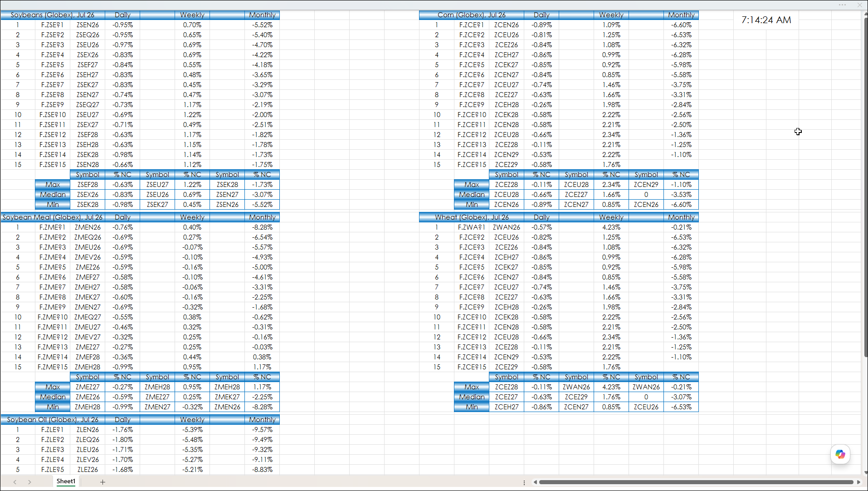The width and height of the screenshot is (868, 491).
Task: Select ZMEZ27 in Soybean Meal Max row
Action: coord(88,387)
